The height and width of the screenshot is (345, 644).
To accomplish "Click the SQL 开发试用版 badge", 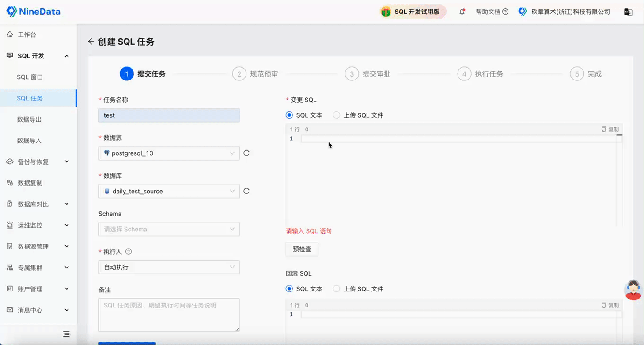I will (x=413, y=12).
